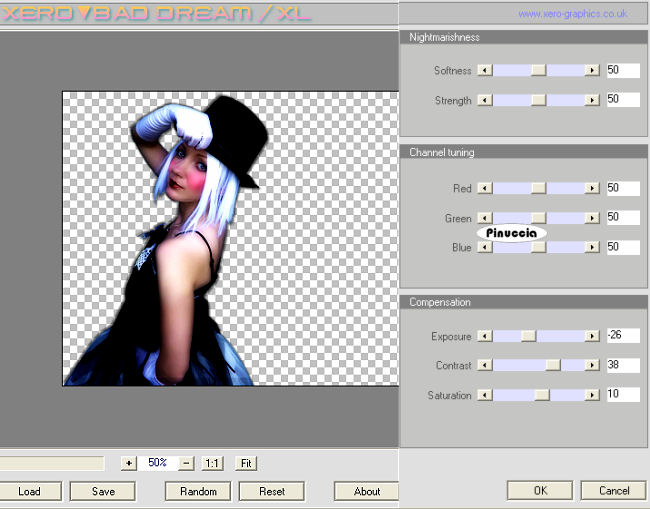Fit the preview with Fit button
The image size is (650, 509).
[x=246, y=463]
